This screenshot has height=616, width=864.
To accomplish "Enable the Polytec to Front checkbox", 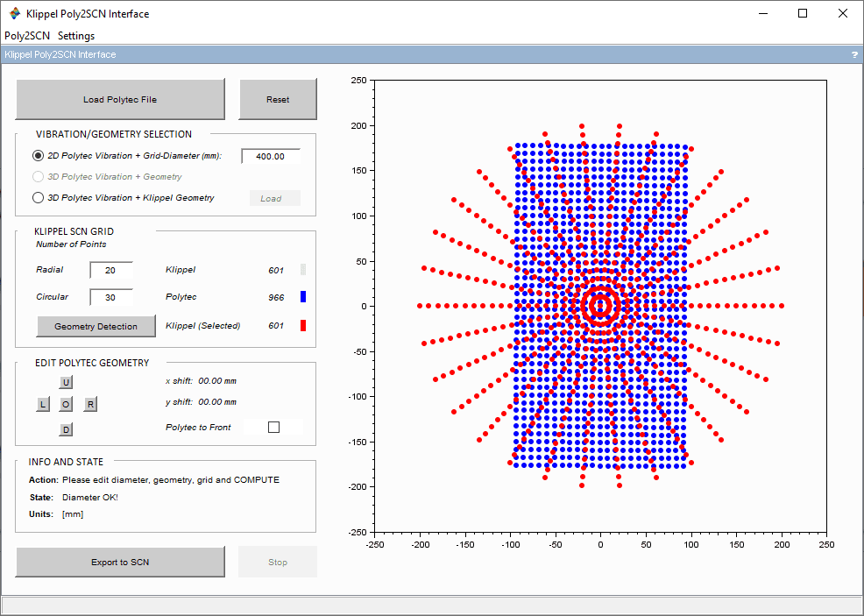I will (x=273, y=427).
